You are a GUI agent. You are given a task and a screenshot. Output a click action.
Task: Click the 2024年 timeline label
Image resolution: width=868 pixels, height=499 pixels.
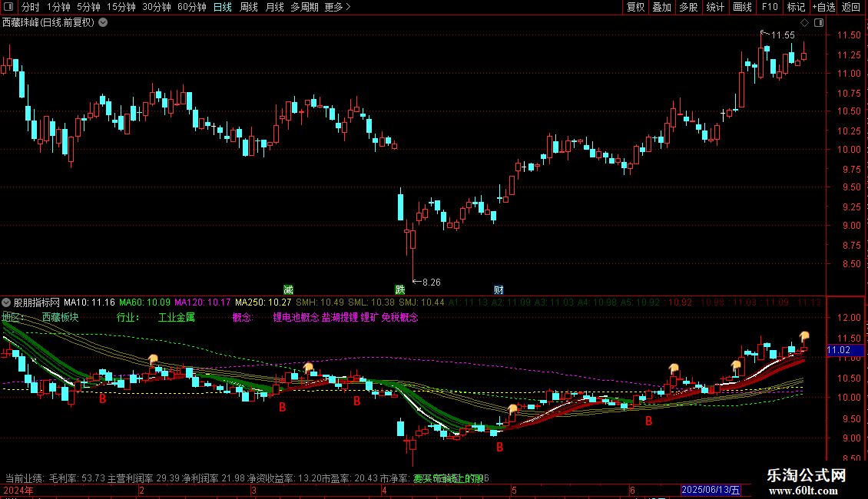[x=18, y=490]
